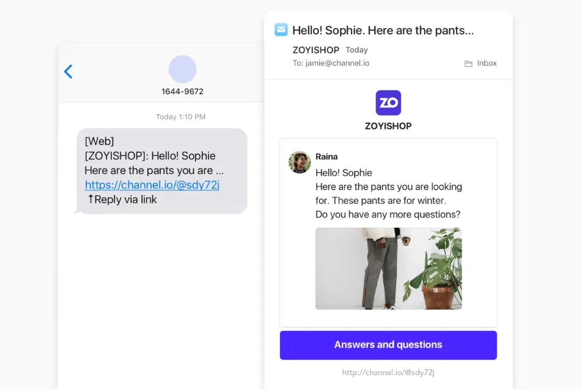Follow the http://channel.io/@sdy72j footer link

(388, 372)
